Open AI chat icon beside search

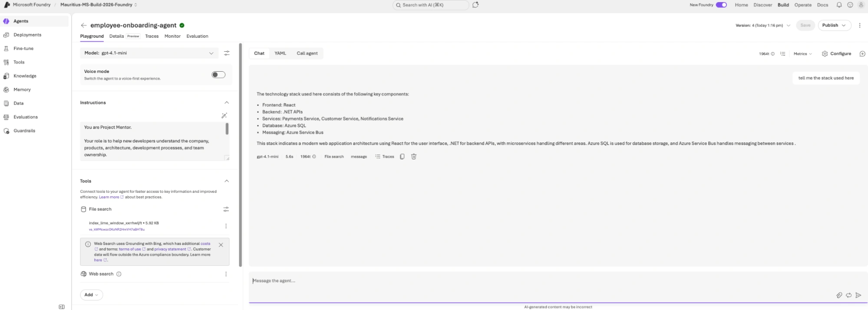tap(475, 5)
